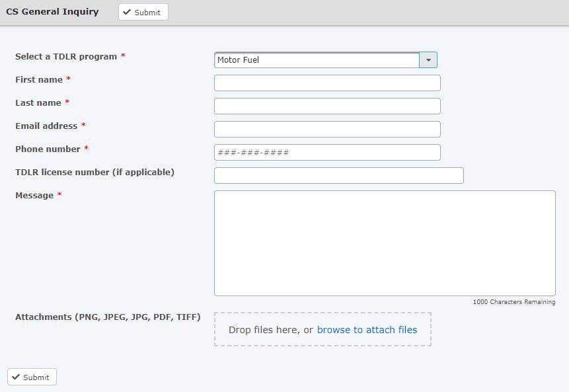The width and height of the screenshot is (569, 392).
Task: Click the Last name input field
Action: [x=327, y=106]
